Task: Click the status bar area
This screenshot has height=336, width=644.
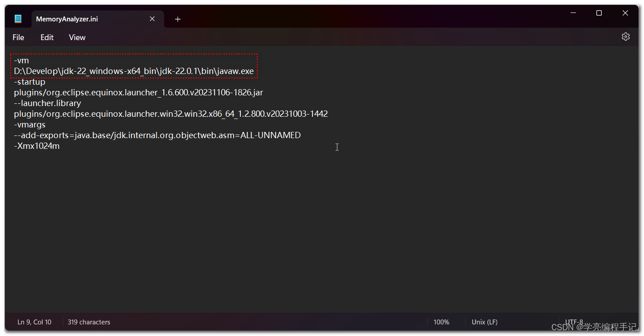Action: pos(267,322)
